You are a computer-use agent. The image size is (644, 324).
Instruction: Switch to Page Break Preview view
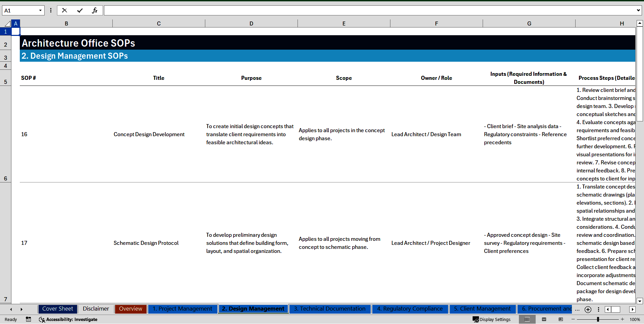561,319
